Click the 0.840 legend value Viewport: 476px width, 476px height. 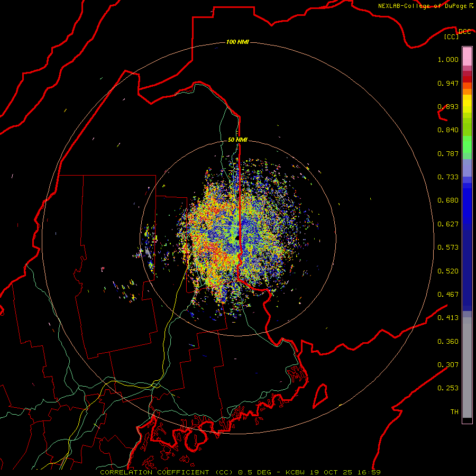click(448, 130)
